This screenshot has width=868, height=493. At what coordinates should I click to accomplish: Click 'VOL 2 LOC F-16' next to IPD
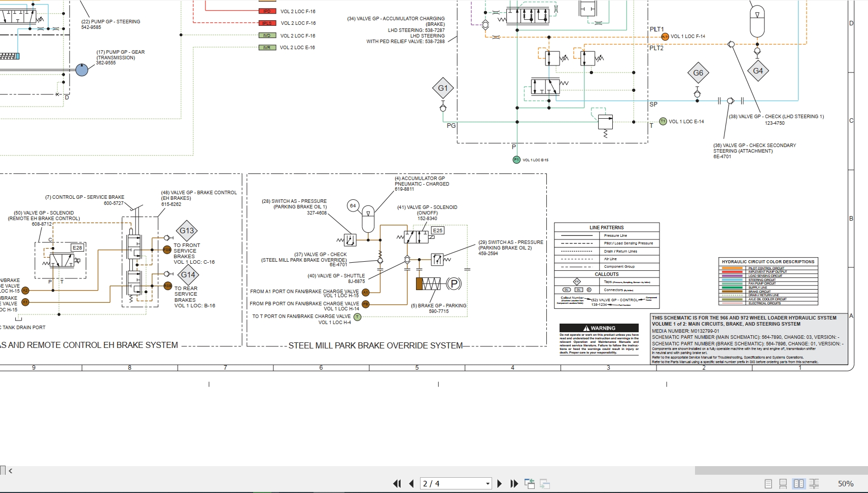(298, 12)
